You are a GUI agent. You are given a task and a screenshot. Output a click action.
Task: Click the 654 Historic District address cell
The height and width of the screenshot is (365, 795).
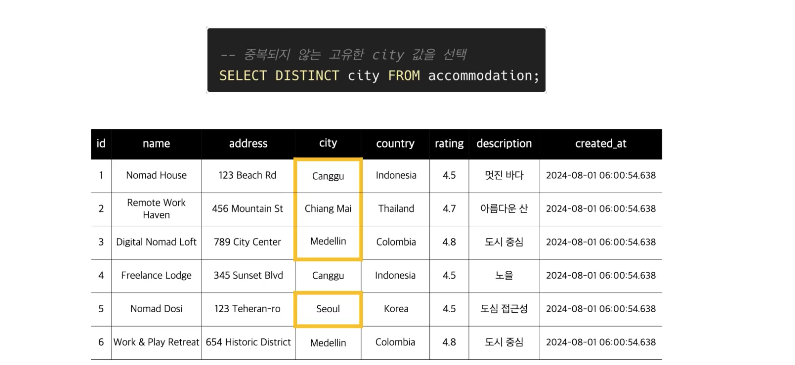pyautogui.click(x=248, y=342)
